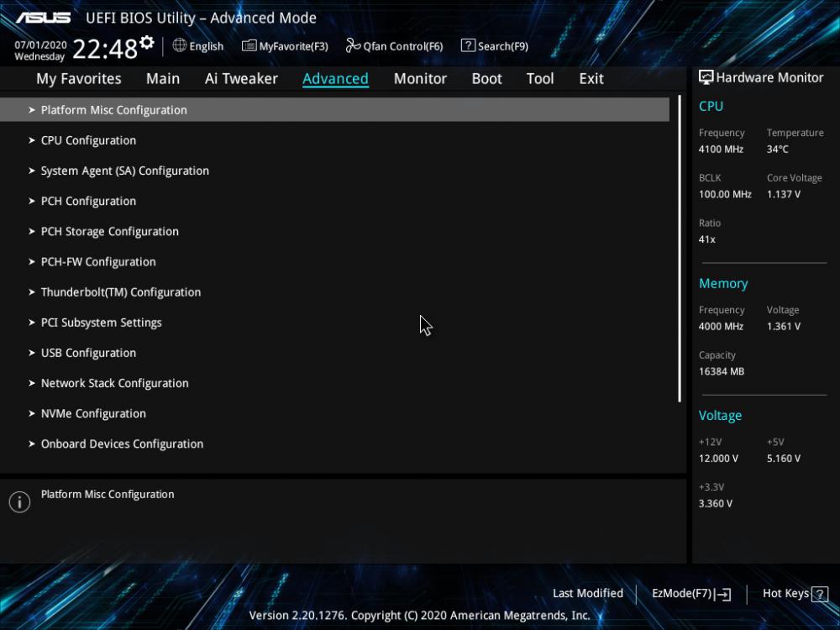Viewport: 840px width, 630px height.
Task: Open the Exit tab
Action: (x=591, y=79)
